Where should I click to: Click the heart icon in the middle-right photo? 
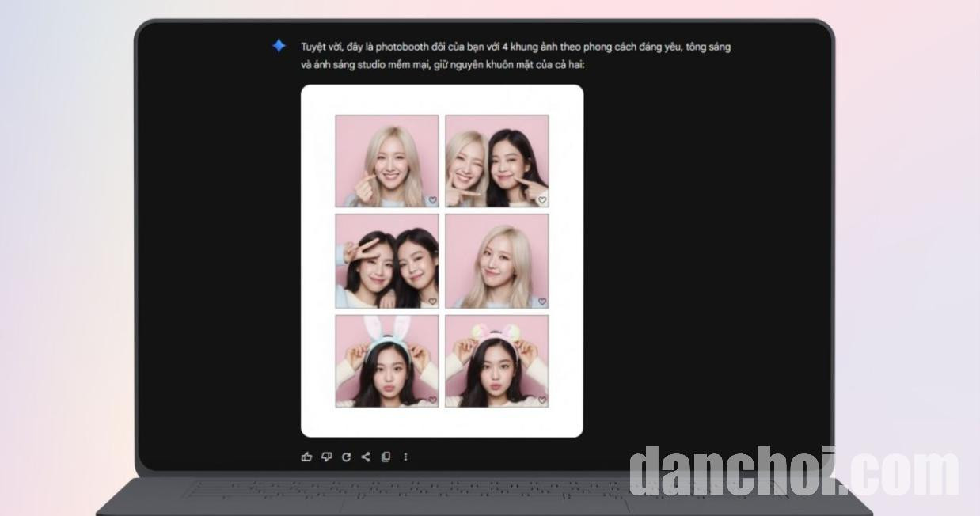pos(542,301)
